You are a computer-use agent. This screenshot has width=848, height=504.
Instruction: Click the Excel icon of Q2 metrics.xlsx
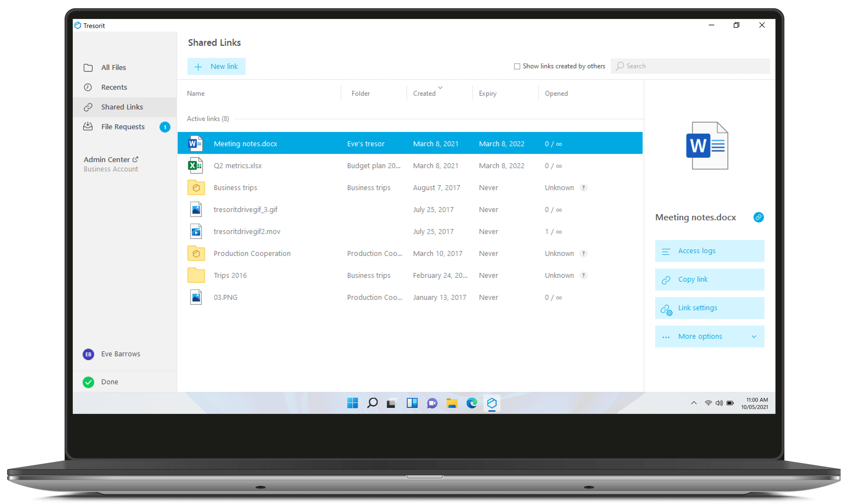coord(195,166)
